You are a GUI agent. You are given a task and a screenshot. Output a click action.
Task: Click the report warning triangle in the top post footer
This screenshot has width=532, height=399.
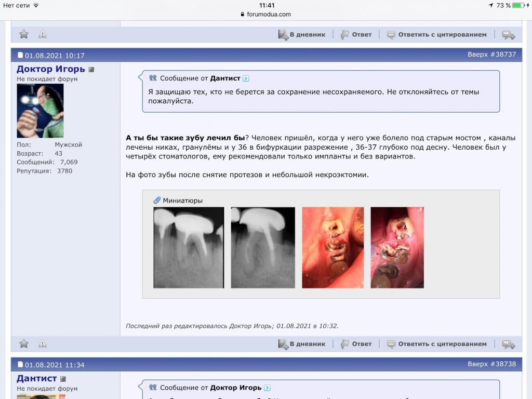pyautogui.click(x=43, y=34)
